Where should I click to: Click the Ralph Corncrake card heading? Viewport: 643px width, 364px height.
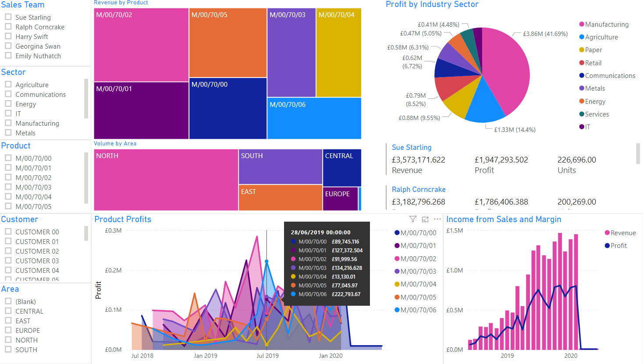click(419, 190)
